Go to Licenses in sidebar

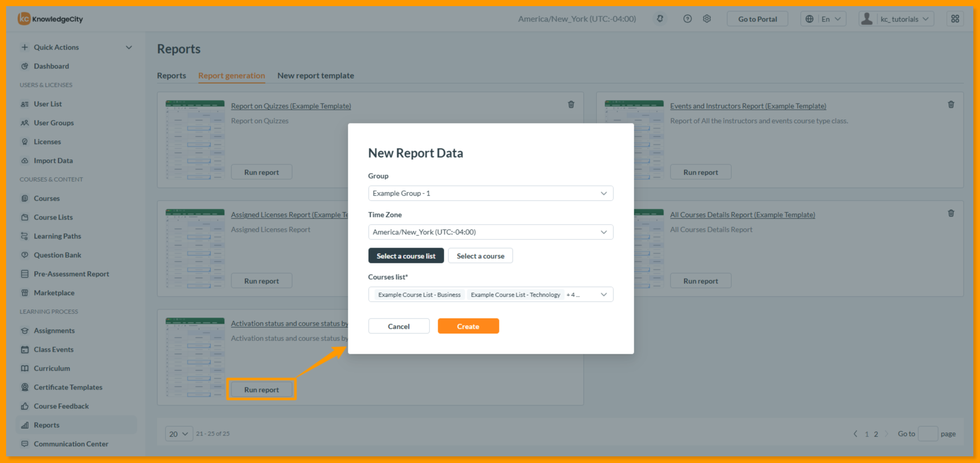(x=47, y=141)
